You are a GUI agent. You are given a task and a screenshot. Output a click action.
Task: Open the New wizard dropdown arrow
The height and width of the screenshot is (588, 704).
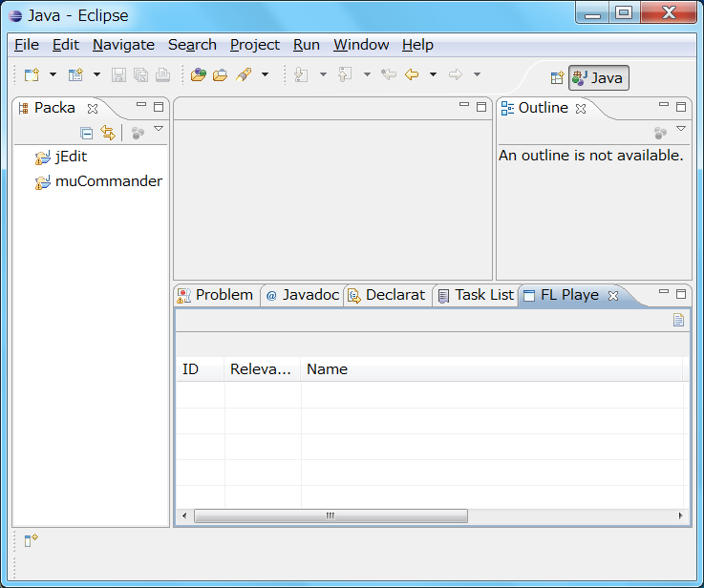coord(53,74)
